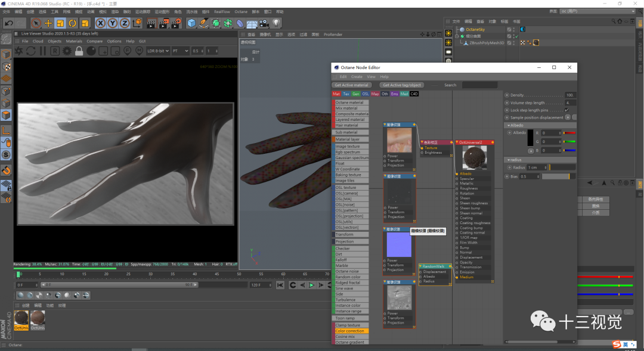Open Node Editor View menu
Screen dimensions: 644x351
point(371,77)
